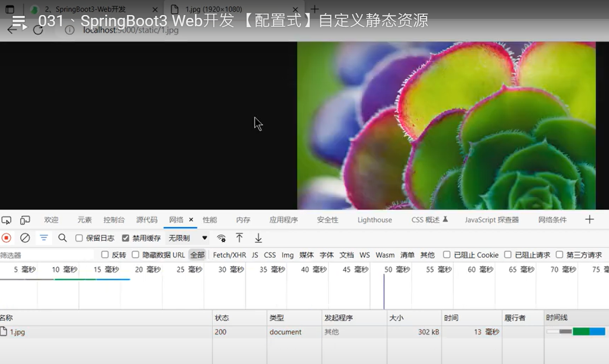Check 已阻止 Cookie checkbox

447,255
